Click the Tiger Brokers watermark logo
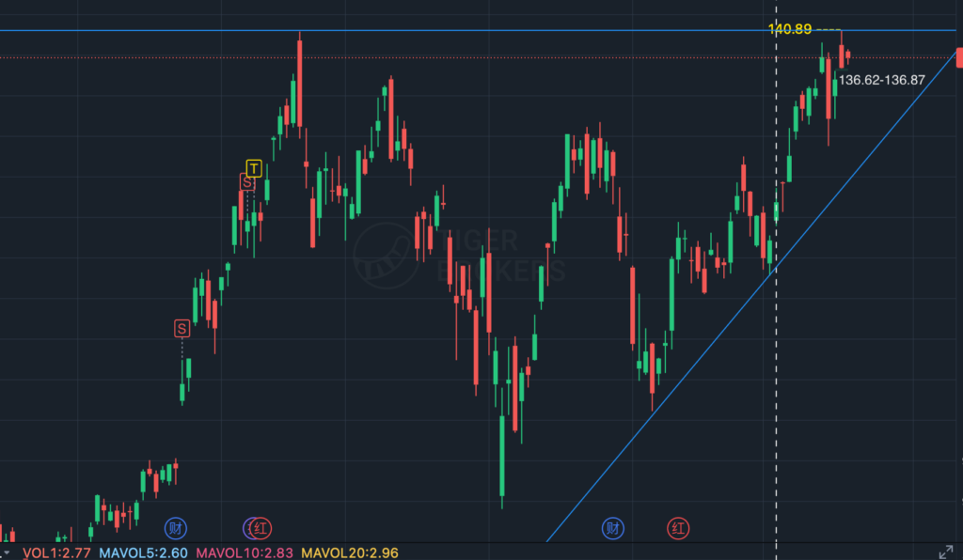The width and height of the screenshot is (963, 560). pos(386,256)
